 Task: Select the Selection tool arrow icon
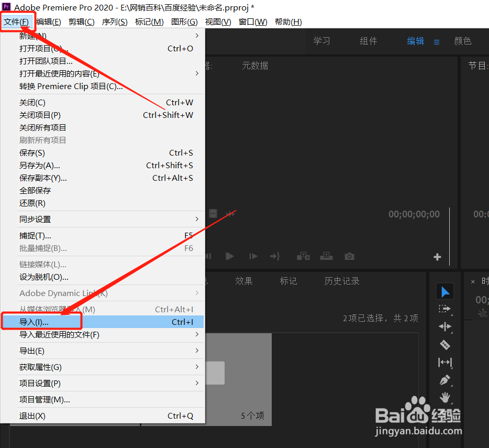444,292
